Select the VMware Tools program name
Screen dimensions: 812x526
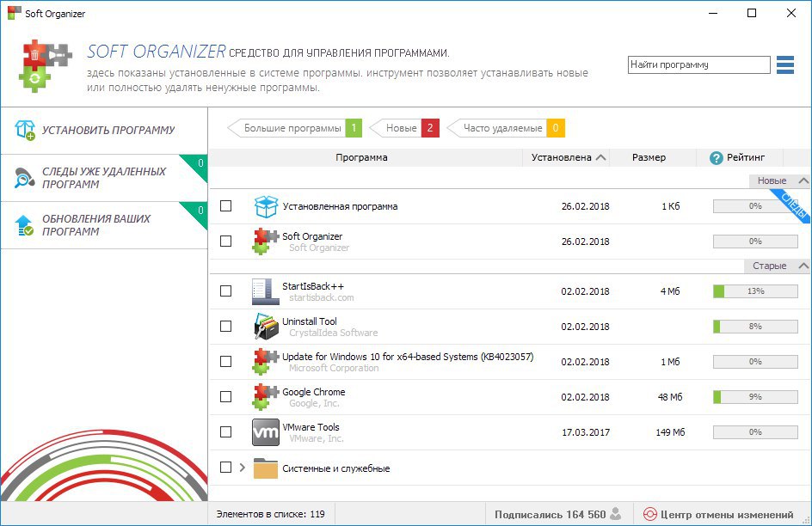point(311,427)
